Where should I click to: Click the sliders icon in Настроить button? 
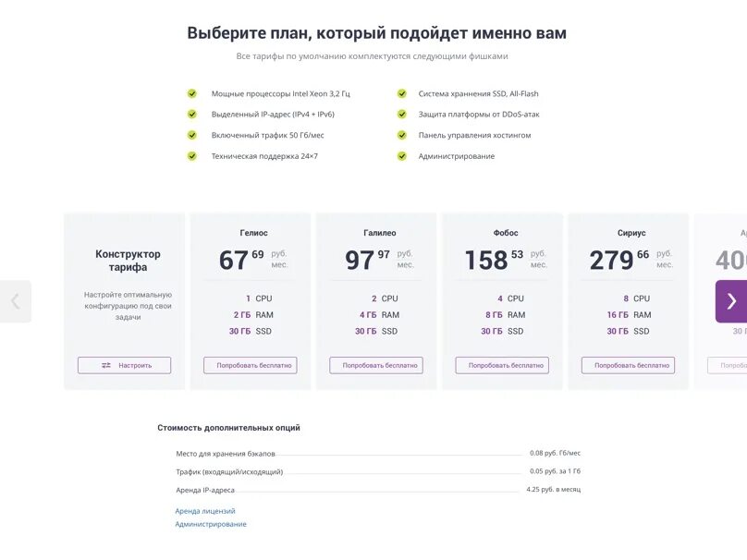pyautogui.click(x=105, y=365)
